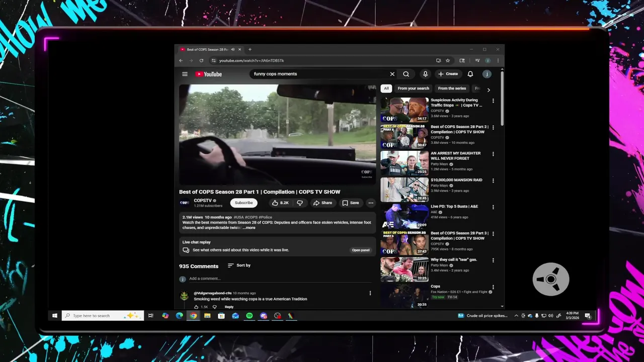Clear the search query with the X icon

(x=392, y=74)
